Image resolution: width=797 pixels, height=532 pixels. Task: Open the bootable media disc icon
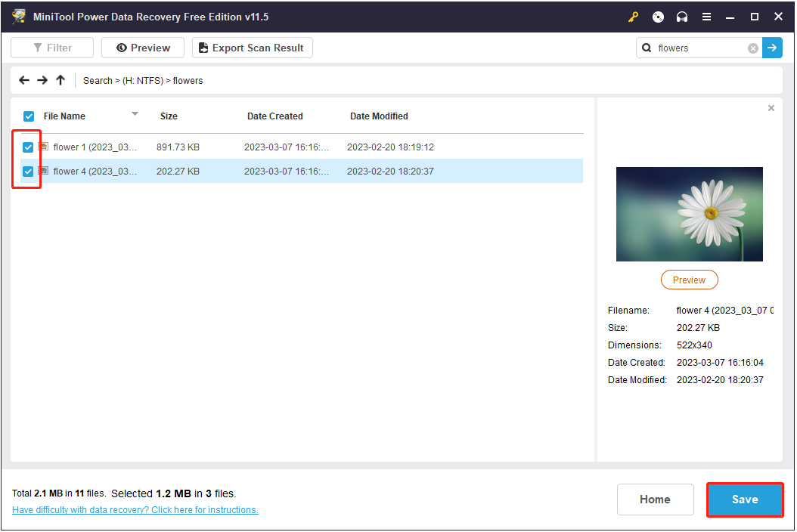pos(658,17)
